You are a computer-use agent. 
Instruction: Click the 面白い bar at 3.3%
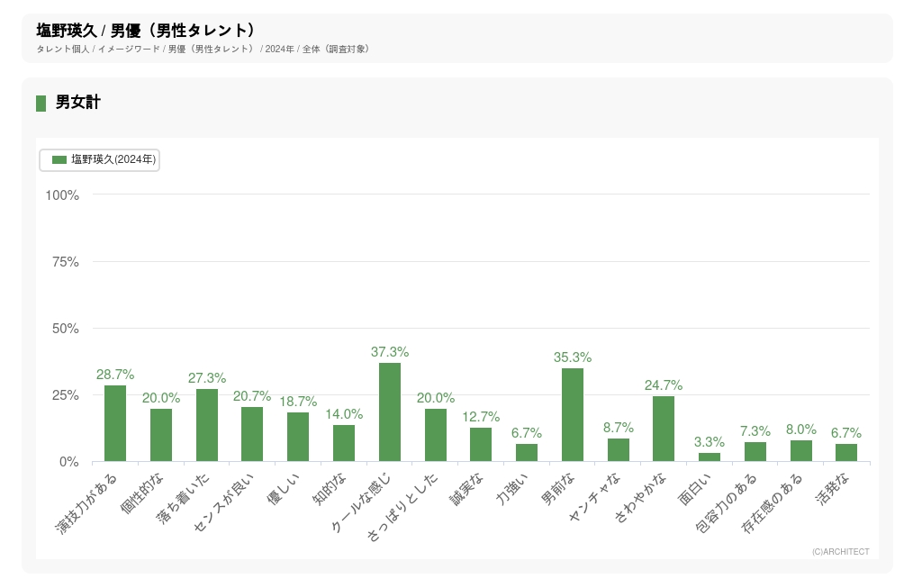[x=710, y=457]
